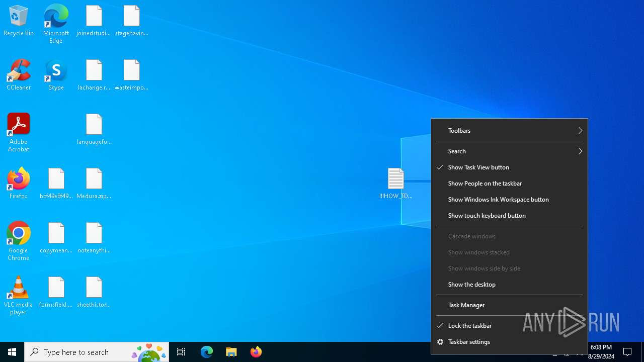The width and height of the screenshot is (644, 362).
Task: Open File Explorer from the taskbar
Action: pyautogui.click(x=231, y=352)
